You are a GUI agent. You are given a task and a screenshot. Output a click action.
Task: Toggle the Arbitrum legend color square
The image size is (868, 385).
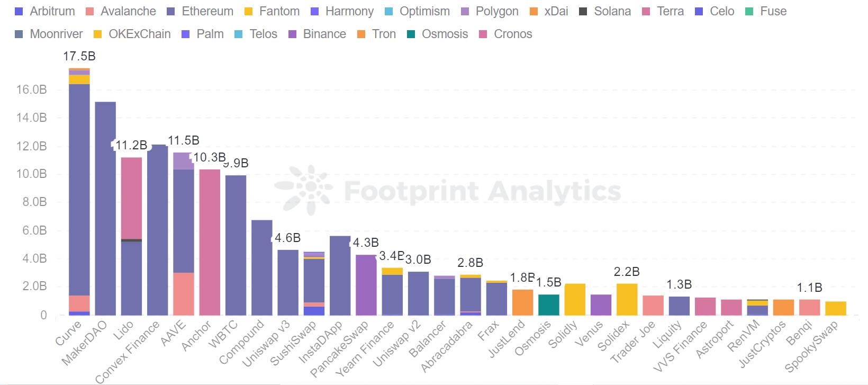tap(19, 11)
